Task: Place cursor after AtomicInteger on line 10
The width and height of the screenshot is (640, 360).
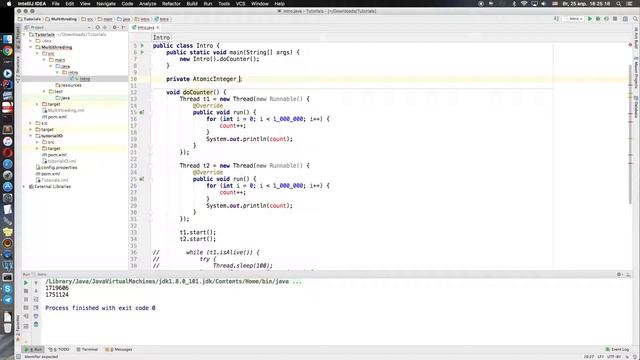Action: click(x=237, y=79)
